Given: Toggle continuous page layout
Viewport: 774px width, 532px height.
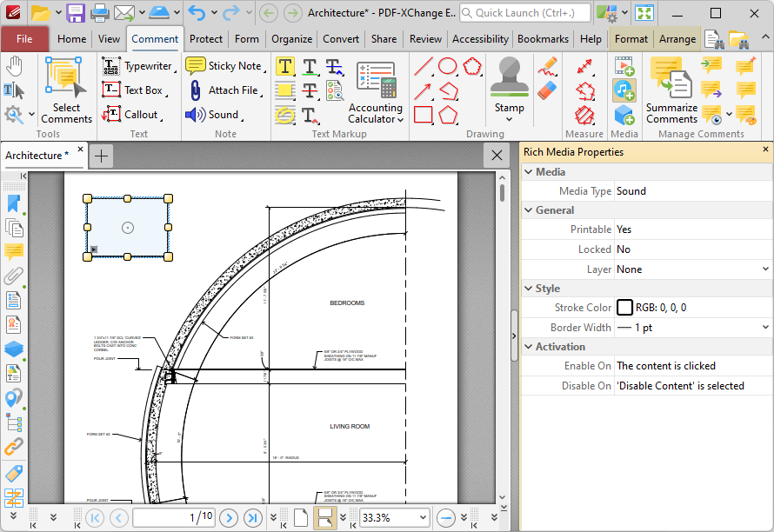Looking at the screenshot, I should click(324, 518).
